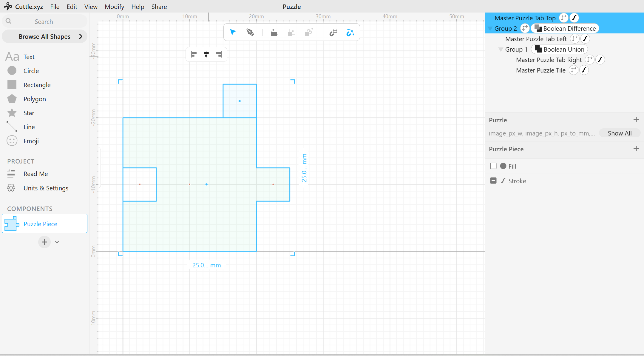Click stroke icon for Master Puzzle Tile
This screenshot has width=644, height=356.
(x=584, y=70)
